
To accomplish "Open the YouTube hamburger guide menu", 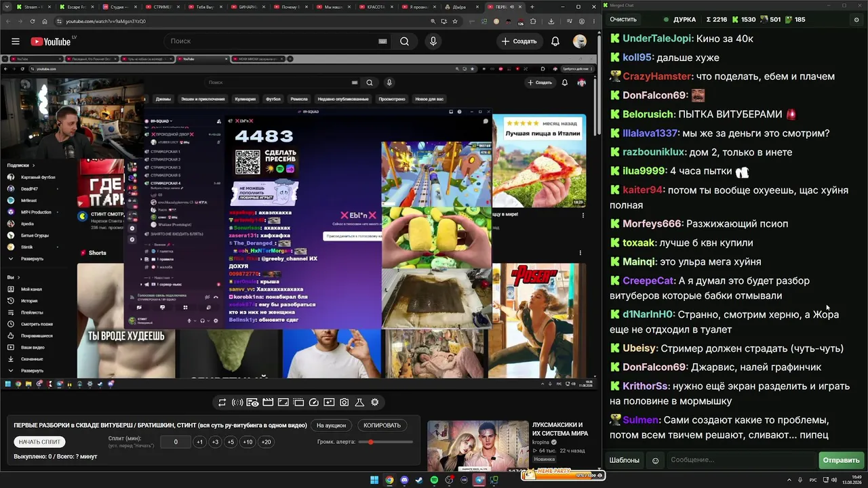I will tap(15, 41).
